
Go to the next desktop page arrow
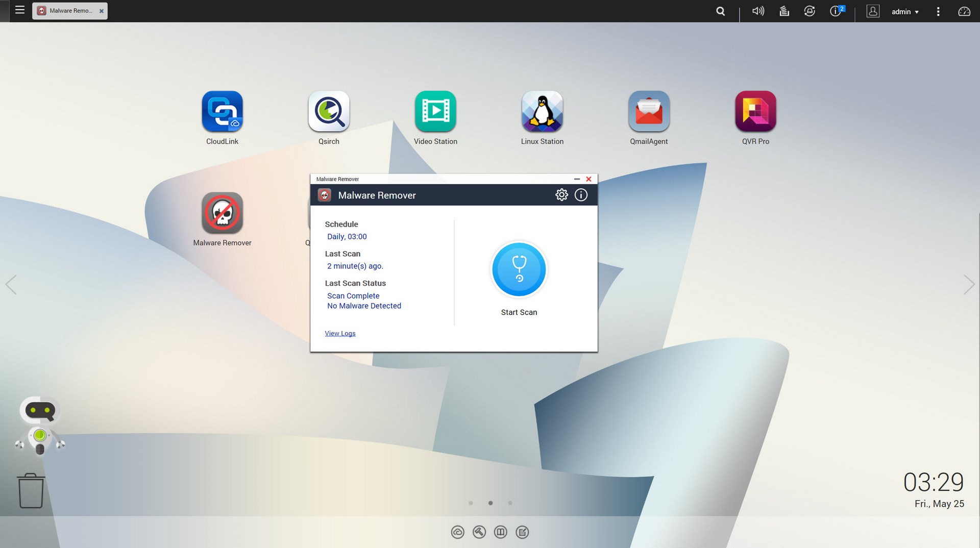pyautogui.click(x=969, y=284)
